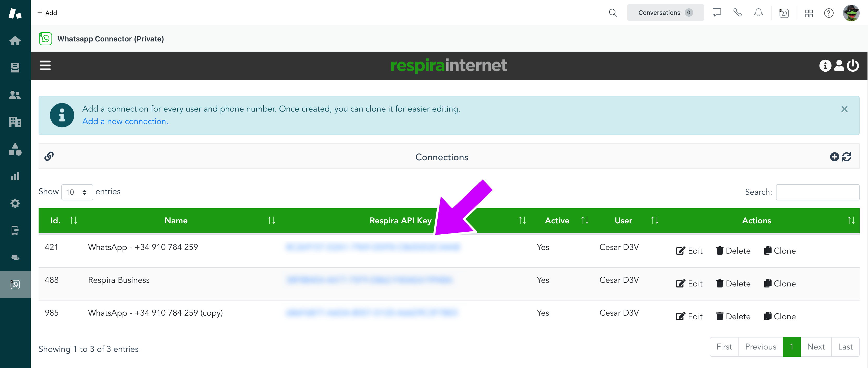Click the info icon in dark header
The height and width of the screenshot is (368, 868).
(x=825, y=65)
